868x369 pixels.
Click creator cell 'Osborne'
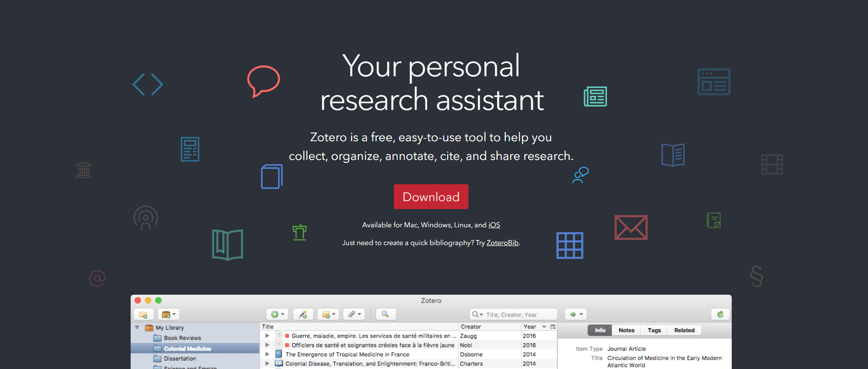(x=471, y=355)
